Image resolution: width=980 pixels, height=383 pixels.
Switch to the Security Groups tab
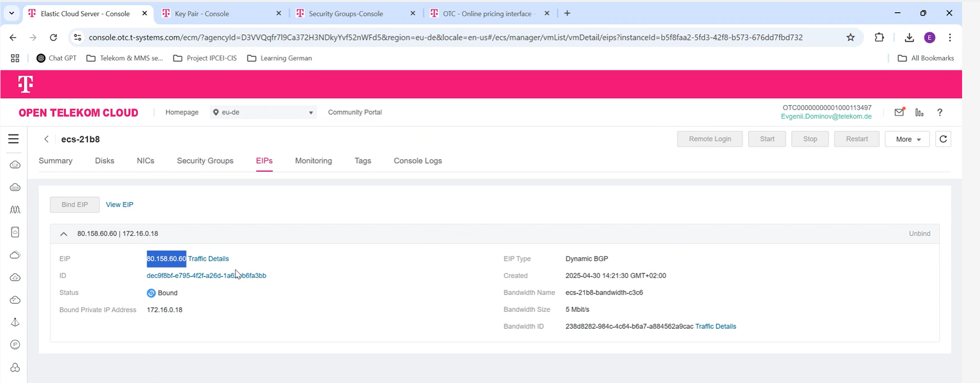205,161
